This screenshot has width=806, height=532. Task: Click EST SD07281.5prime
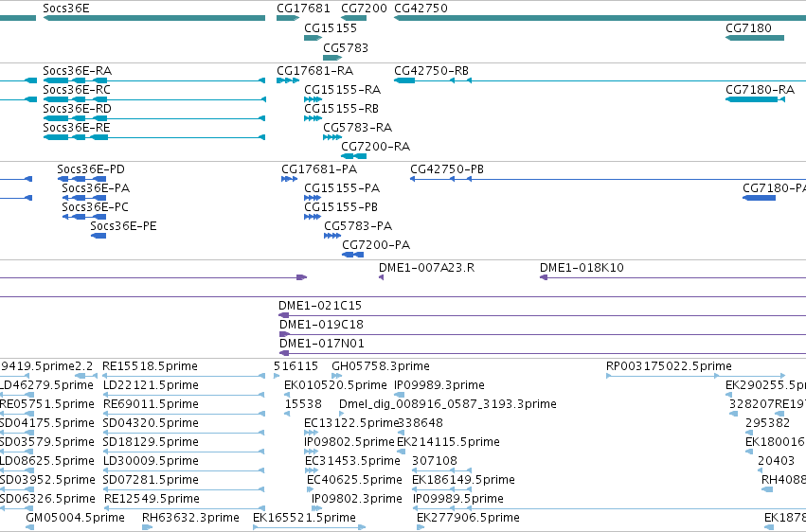coord(184,490)
